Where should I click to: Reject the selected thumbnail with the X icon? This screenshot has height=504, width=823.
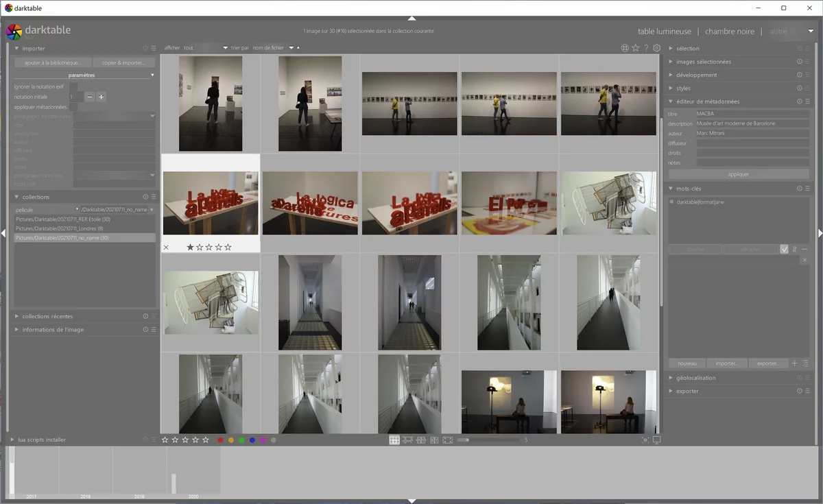tap(167, 247)
